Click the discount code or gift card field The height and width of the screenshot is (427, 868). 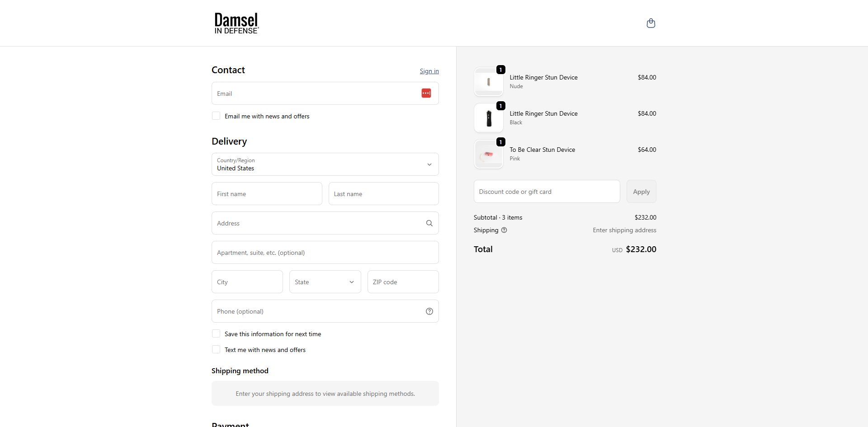[x=546, y=192]
